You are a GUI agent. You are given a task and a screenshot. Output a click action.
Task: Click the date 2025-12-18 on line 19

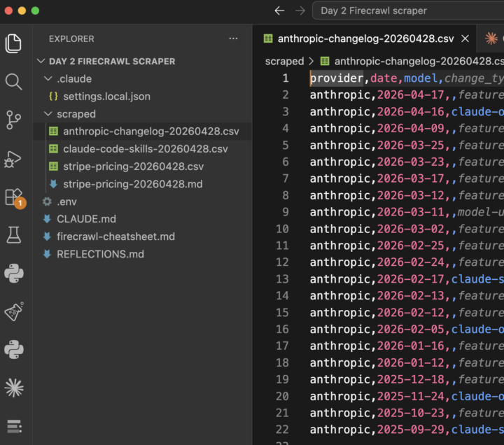[x=410, y=379]
